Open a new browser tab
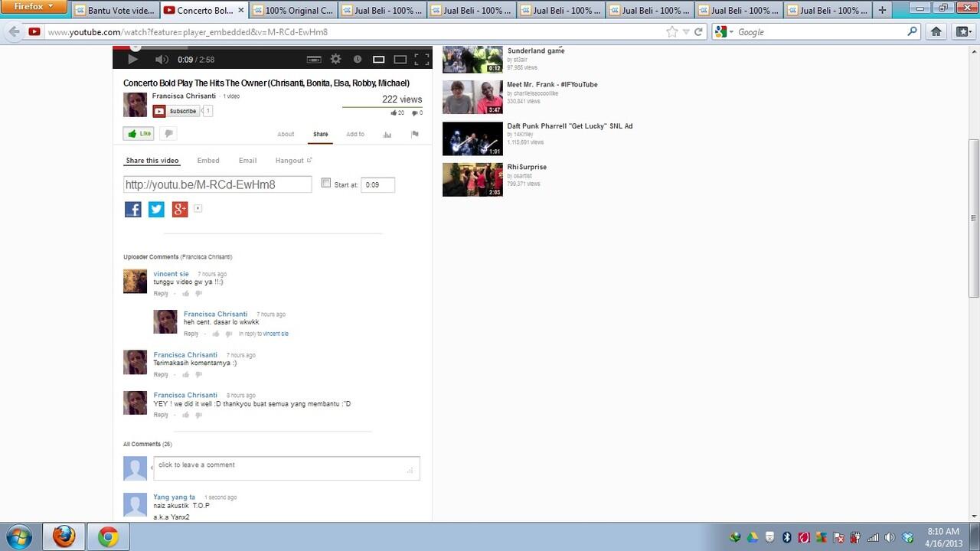 coord(882,11)
